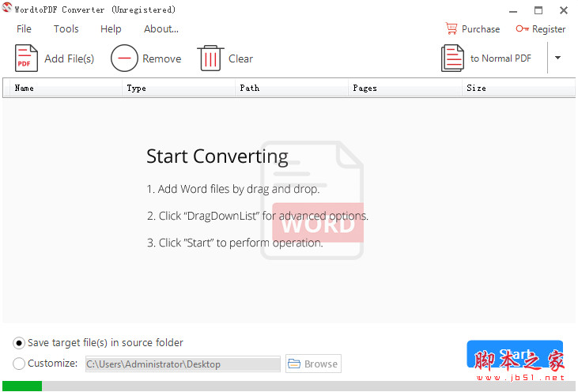The width and height of the screenshot is (578, 392).
Task: Click the Clear button label
Action: click(x=240, y=58)
